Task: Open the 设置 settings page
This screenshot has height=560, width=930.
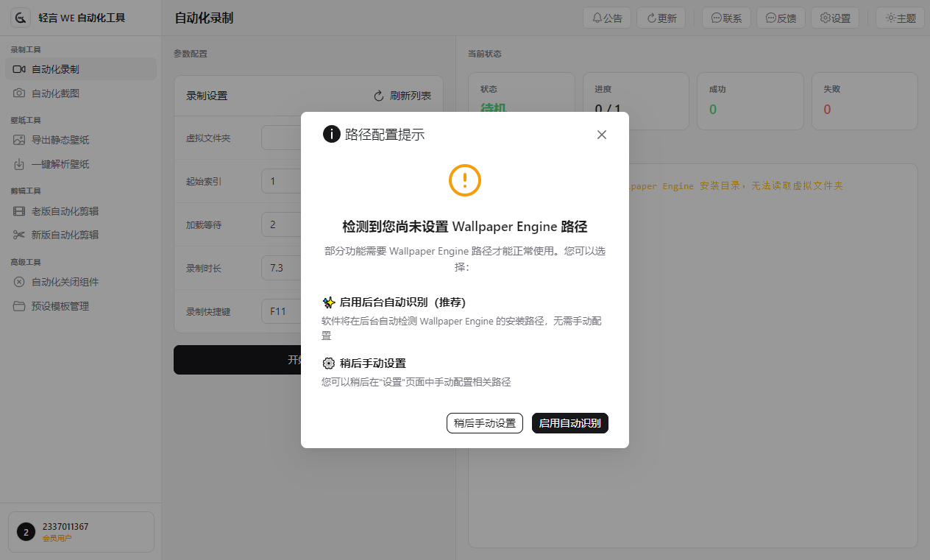Action: click(834, 17)
